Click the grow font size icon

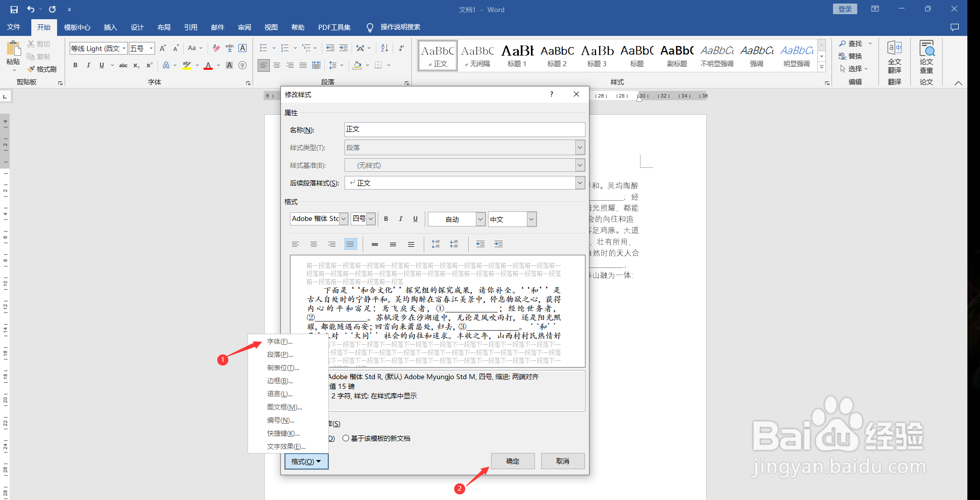tap(163, 48)
